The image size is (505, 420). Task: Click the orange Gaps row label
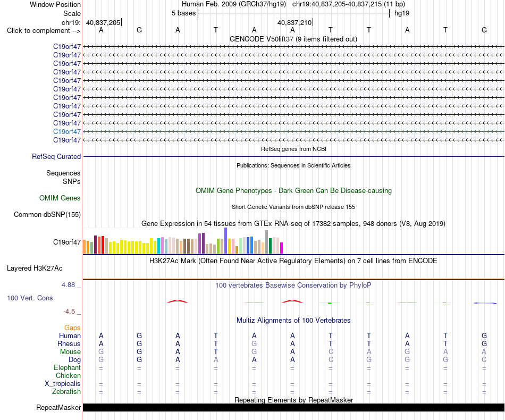click(x=72, y=328)
